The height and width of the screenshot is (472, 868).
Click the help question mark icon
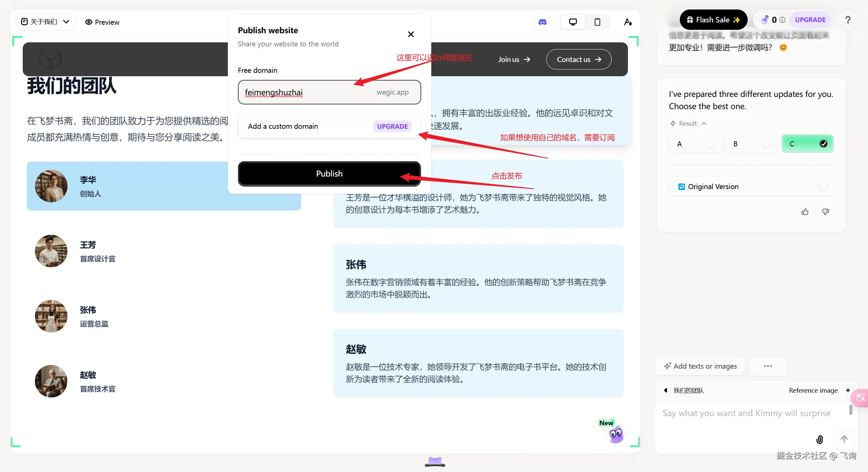tap(848, 20)
